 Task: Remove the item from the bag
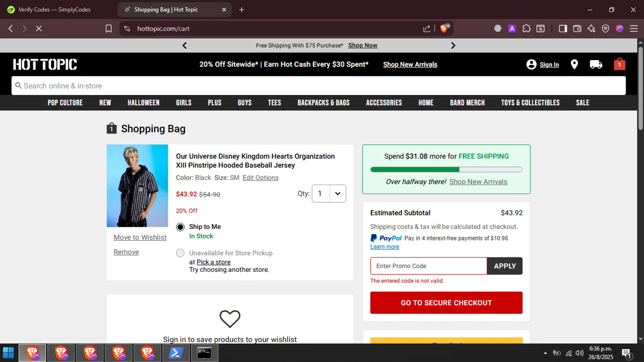point(126,252)
